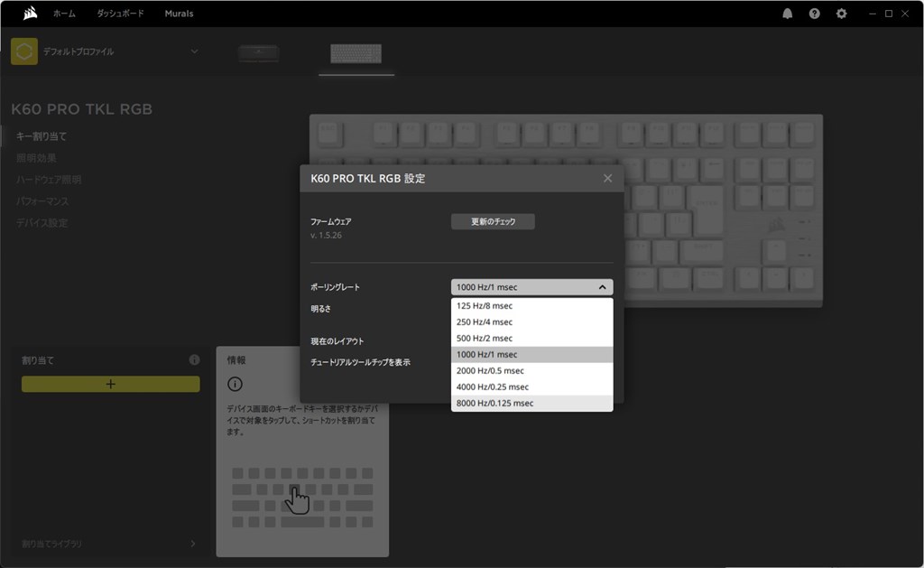Click the large K60 keyboard image
This screenshot has width=924, height=568.
click(566, 210)
